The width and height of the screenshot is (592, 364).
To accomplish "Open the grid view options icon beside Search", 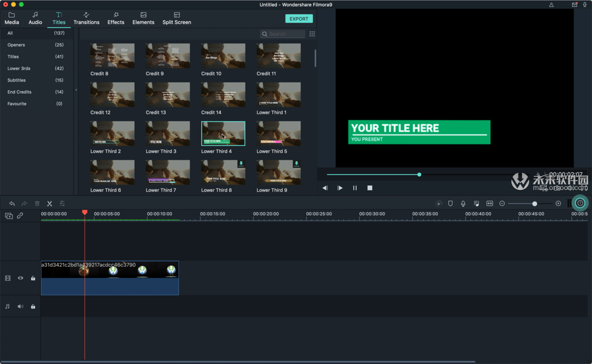I will [312, 34].
